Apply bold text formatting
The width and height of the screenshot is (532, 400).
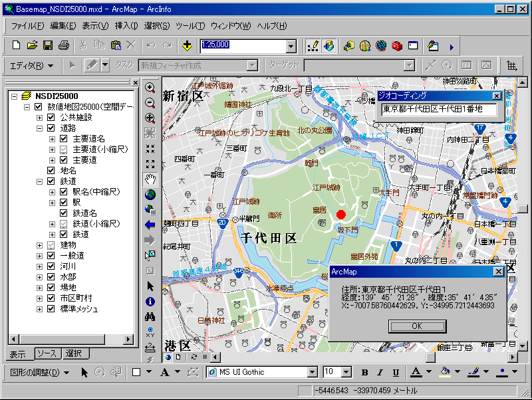pyautogui.click(x=364, y=372)
